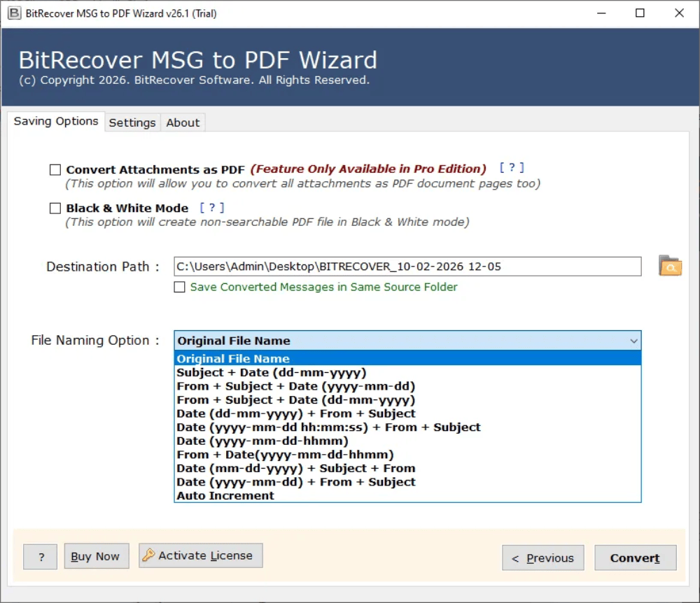Start conversion with the Convert button
This screenshot has height=603, width=700.
click(634, 558)
